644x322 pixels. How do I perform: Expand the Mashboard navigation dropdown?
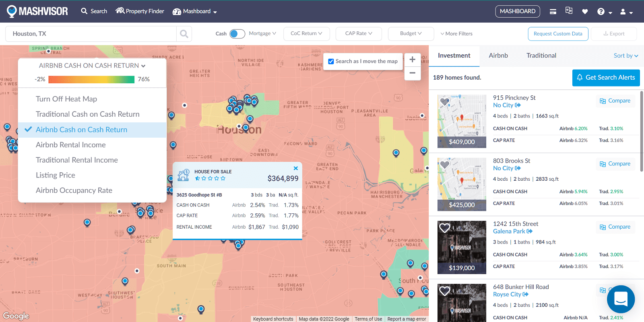pos(195,11)
